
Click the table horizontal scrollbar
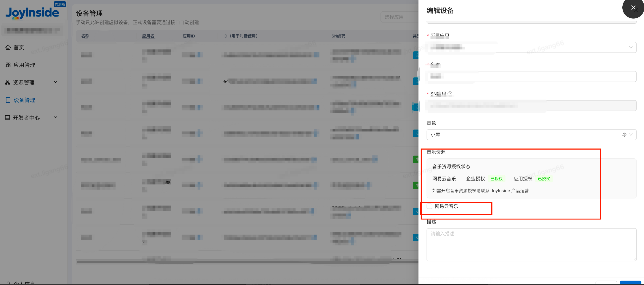(x=247, y=262)
